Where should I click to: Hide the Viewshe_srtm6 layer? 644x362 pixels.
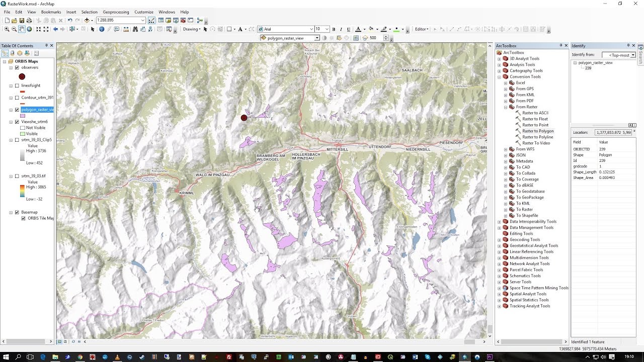click(x=17, y=122)
